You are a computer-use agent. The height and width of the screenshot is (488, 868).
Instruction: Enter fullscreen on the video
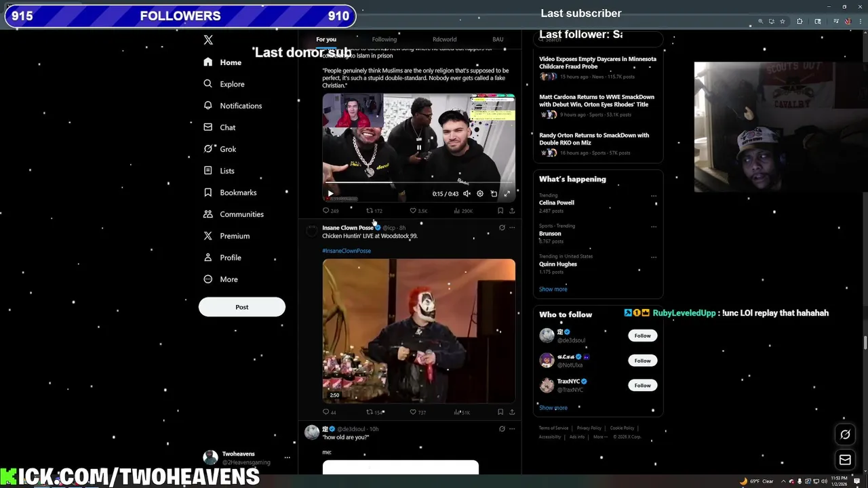507,194
